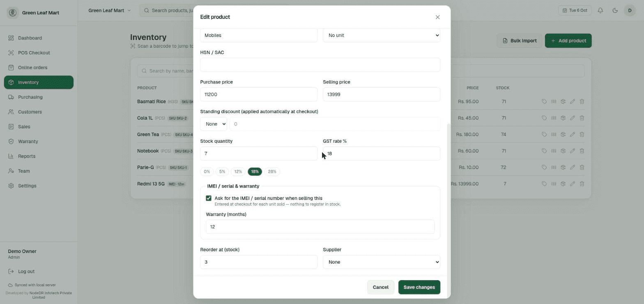Click the Add product button
Screen dimensions: 644x304
(568, 41)
